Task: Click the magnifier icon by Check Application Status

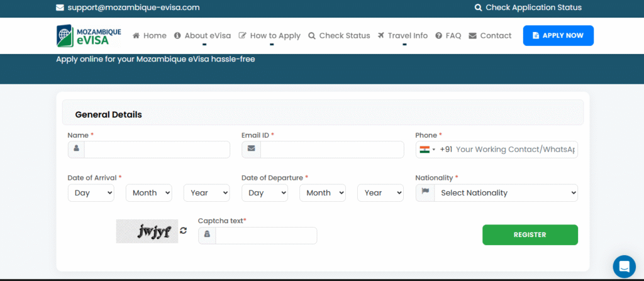Action: point(478,8)
